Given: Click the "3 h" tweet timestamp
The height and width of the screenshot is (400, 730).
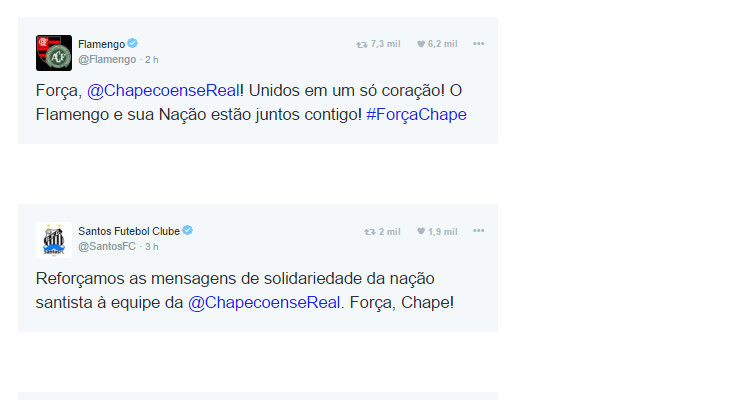Looking at the screenshot, I should click(x=152, y=246).
